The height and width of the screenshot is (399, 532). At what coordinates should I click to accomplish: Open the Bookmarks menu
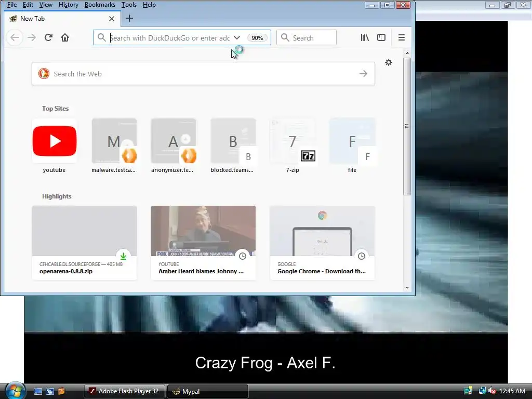click(100, 5)
